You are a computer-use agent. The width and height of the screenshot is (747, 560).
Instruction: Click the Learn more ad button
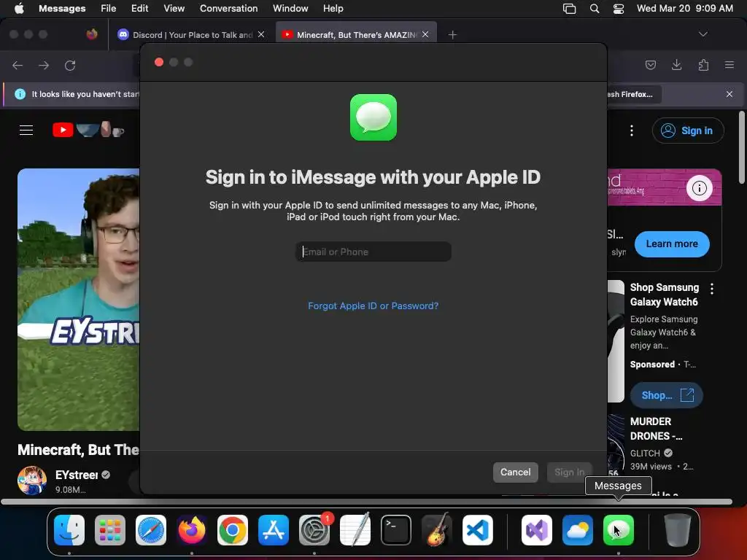672,244
